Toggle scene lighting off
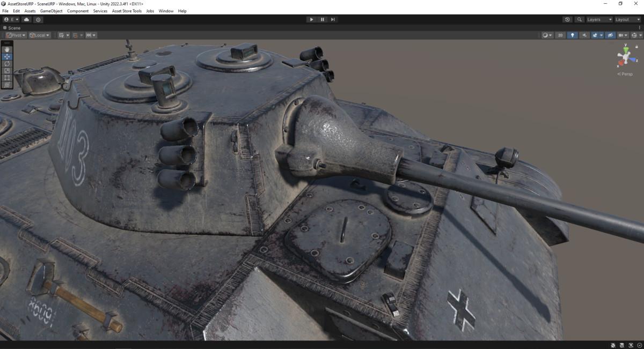 (x=572, y=35)
